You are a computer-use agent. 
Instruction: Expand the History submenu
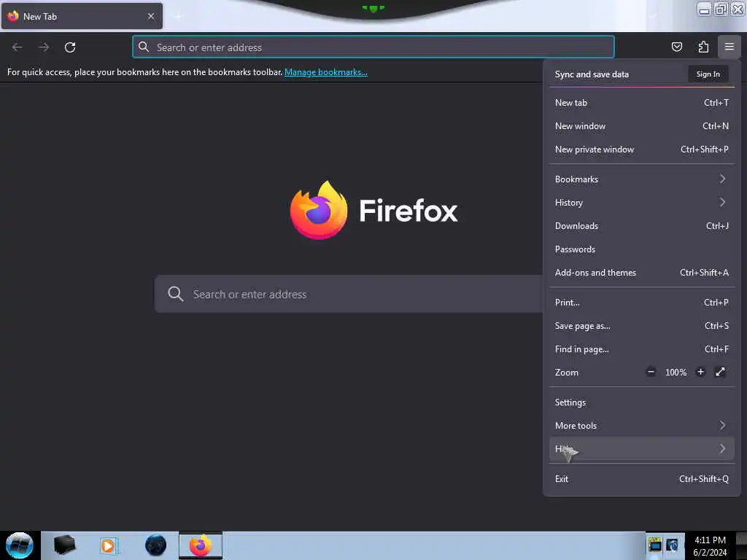click(642, 203)
